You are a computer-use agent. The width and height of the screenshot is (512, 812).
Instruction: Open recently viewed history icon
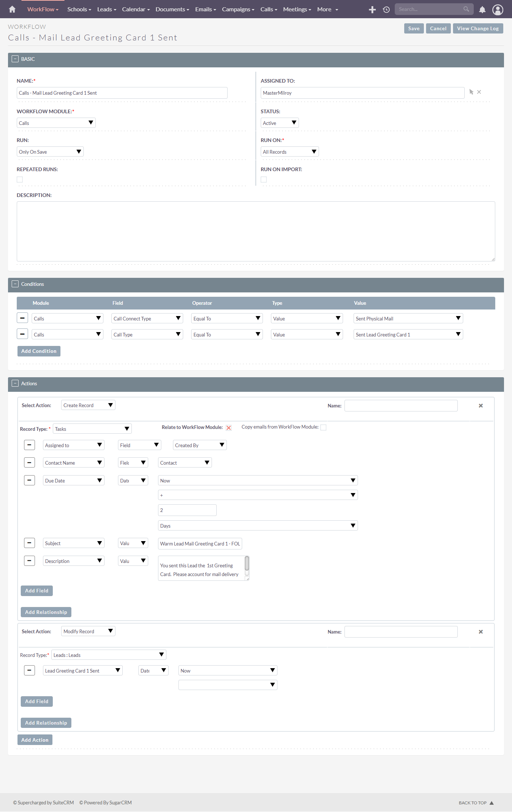[x=386, y=9]
